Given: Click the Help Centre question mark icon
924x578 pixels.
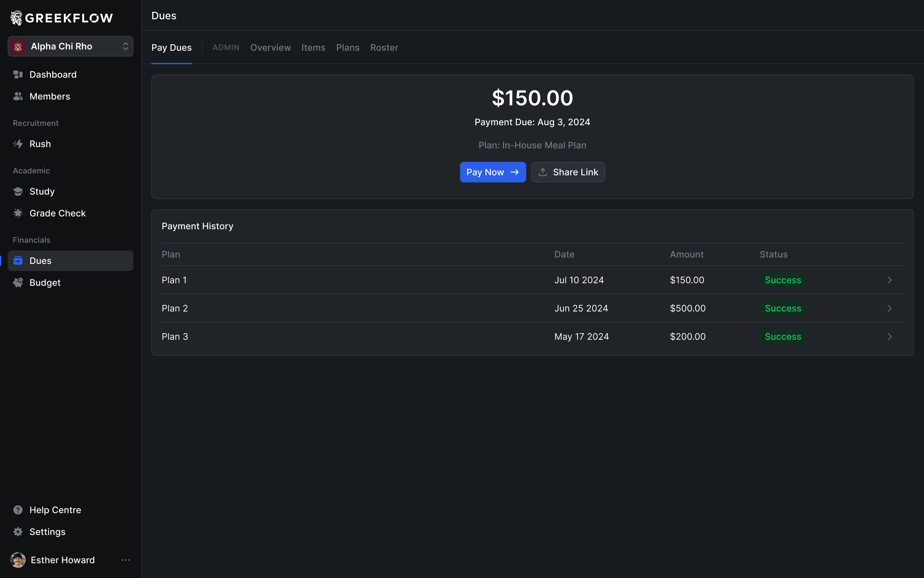Looking at the screenshot, I should click(x=18, y=510).
